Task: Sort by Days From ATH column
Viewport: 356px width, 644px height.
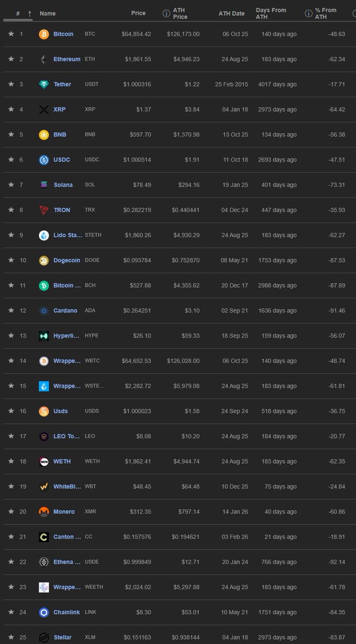Action: coord(271,13)
